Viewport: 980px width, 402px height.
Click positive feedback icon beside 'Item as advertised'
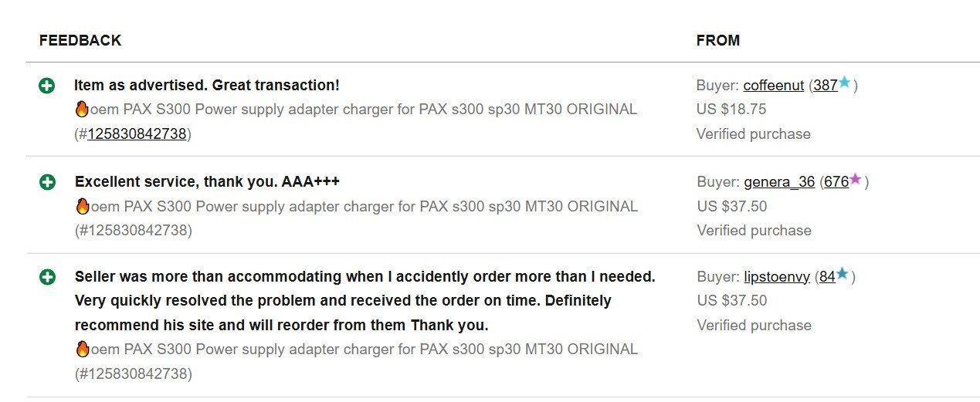tap(46, 86)
